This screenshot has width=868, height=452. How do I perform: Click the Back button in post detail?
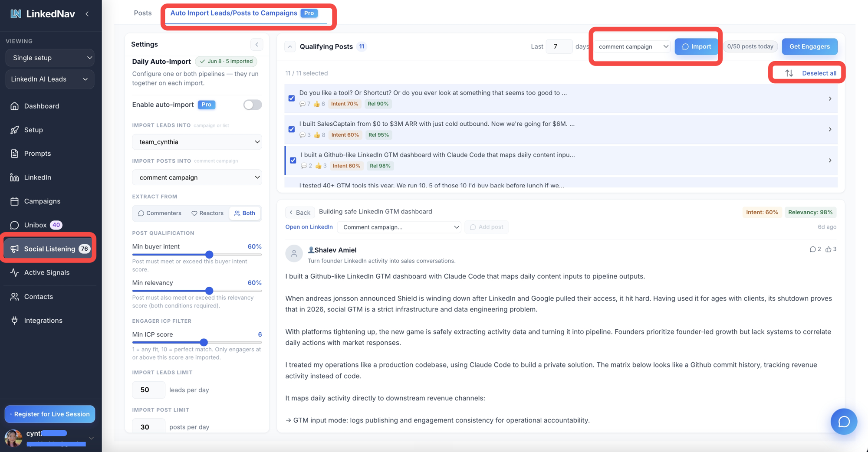point(300,212)
